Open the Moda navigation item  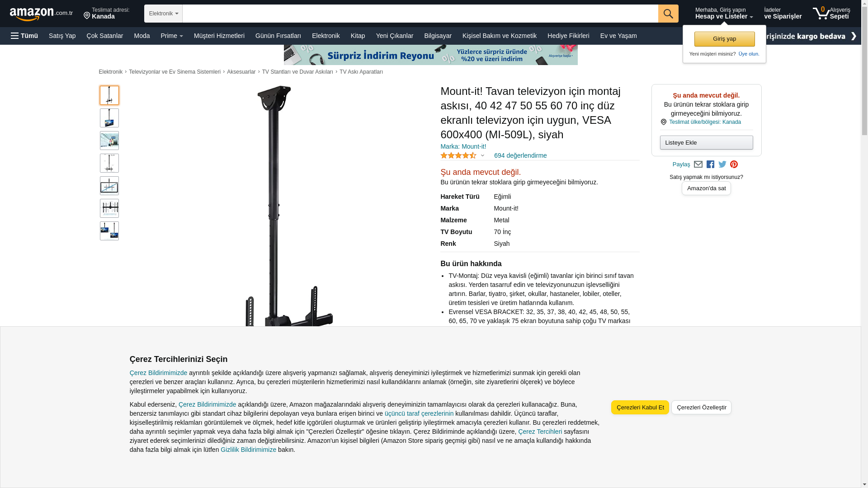[x=142, y=36]
